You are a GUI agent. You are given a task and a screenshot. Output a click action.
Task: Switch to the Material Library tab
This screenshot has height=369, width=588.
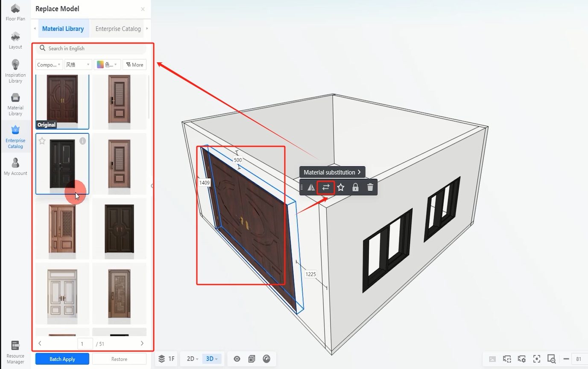[63, 29]
